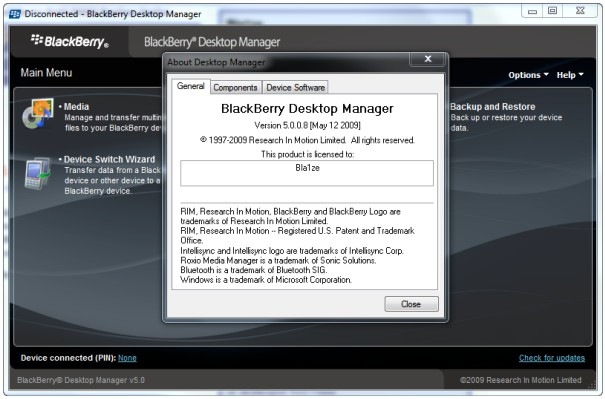The image size is (605, 399).
Task: Close the About Desktop Manager dialog with X
Action: pyautogui.click(x=428, y=59)
